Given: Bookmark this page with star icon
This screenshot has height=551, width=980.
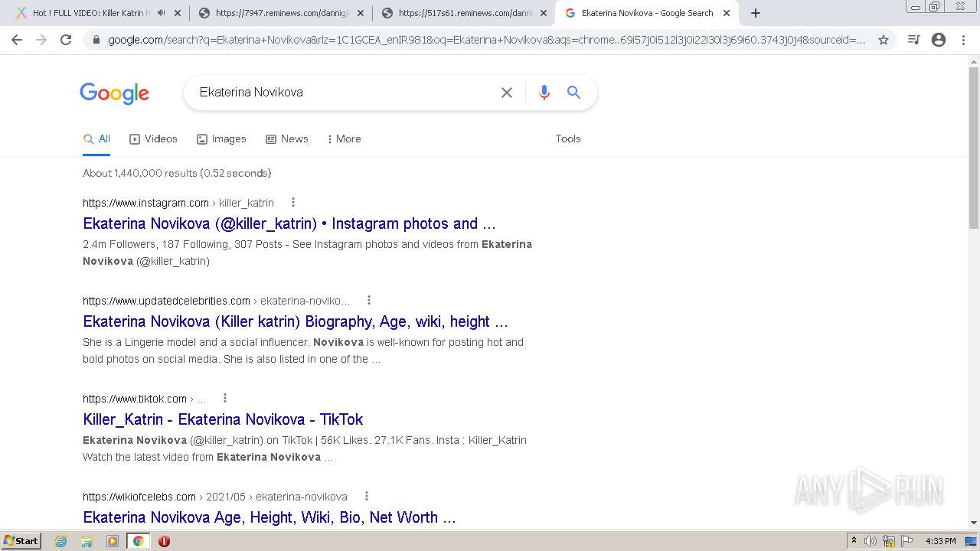Looking at the screenshot, I should (884, 40).
